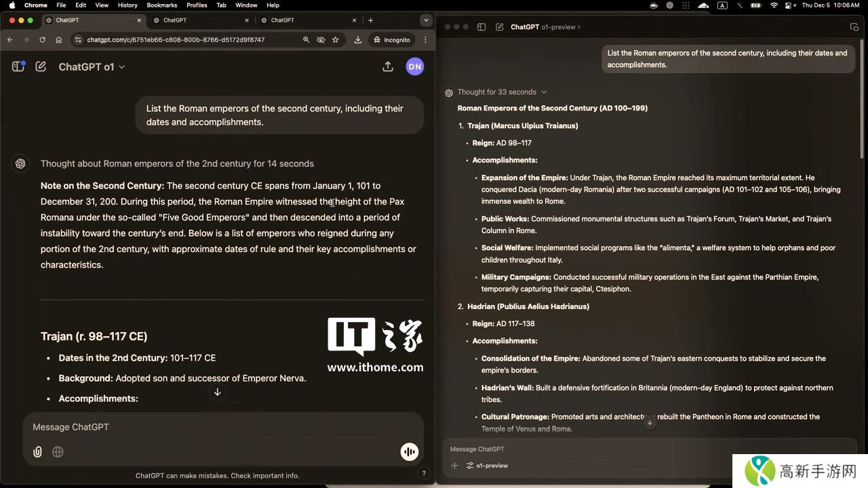Open the DN profile avatar menu

click(414, 66)
